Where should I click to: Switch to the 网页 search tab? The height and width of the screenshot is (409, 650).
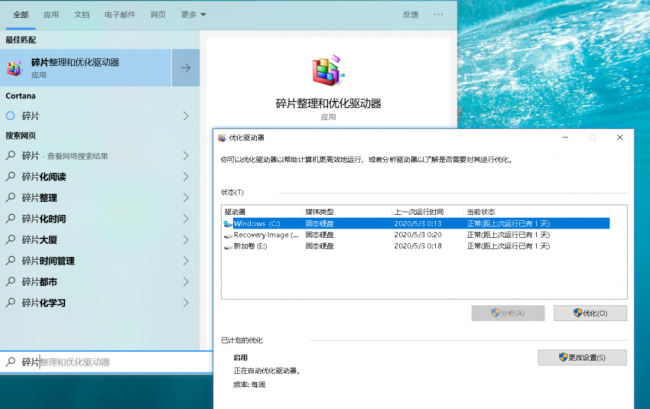coord(158,15)
